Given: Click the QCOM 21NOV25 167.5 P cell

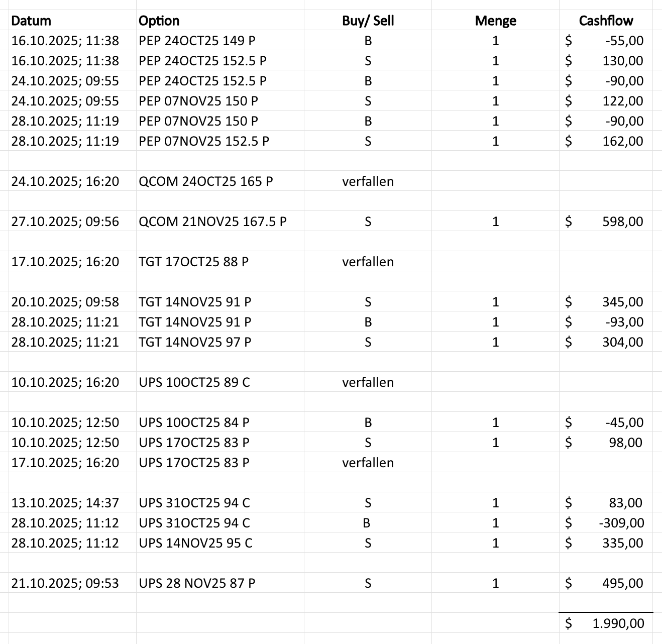Looking at the screenshot, I should click(x=212, y=222).
